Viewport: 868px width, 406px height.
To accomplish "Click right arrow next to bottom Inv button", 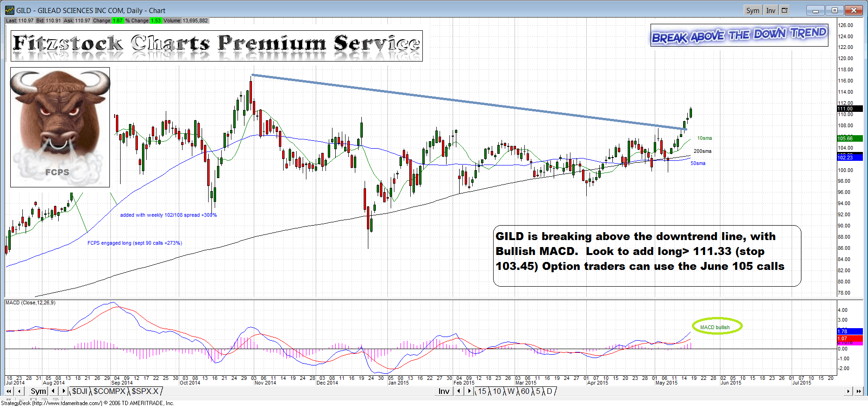I will click(469, 392).
